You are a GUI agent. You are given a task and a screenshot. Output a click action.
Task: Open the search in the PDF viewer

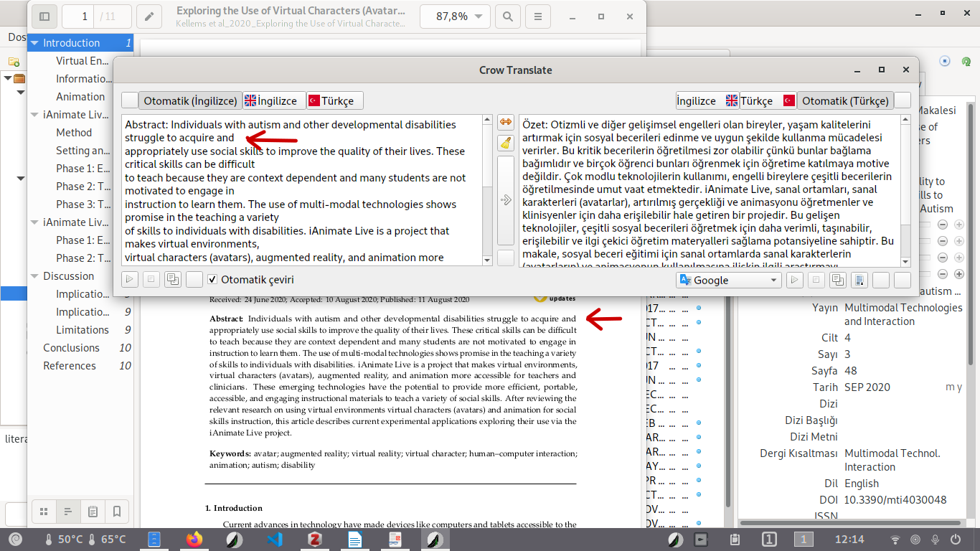[508, 17]
